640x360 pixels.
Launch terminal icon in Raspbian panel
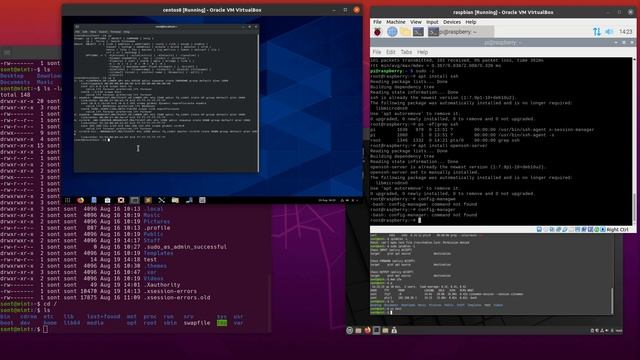coord(418,32)
